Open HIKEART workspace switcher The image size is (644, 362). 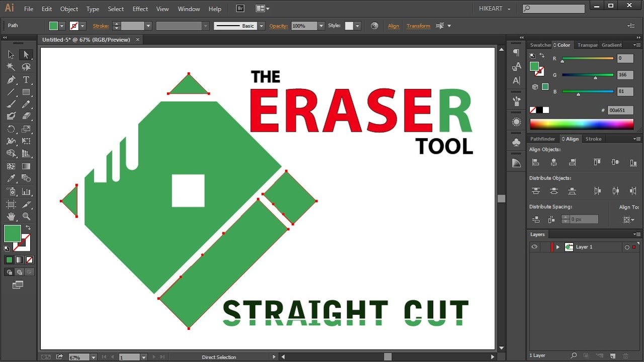(x=495, y=9)
